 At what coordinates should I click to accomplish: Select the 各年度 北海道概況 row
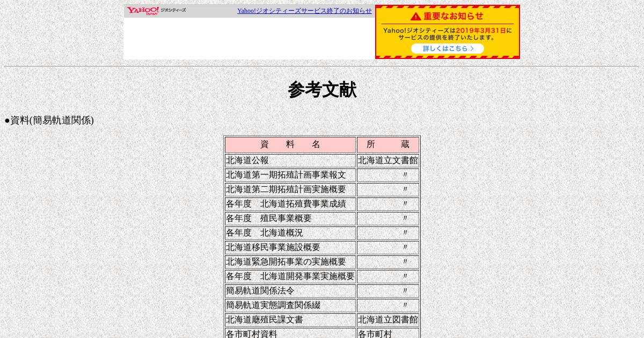322,233
